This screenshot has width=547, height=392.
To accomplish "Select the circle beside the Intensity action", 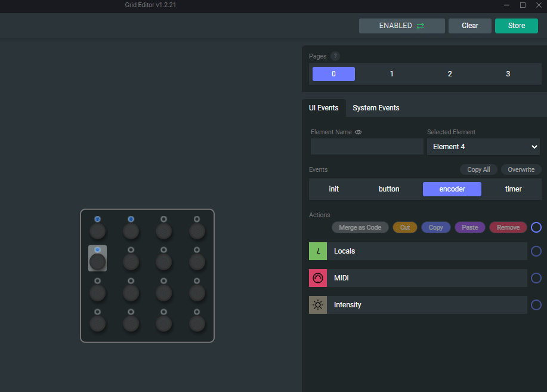I will pos(536,305).
